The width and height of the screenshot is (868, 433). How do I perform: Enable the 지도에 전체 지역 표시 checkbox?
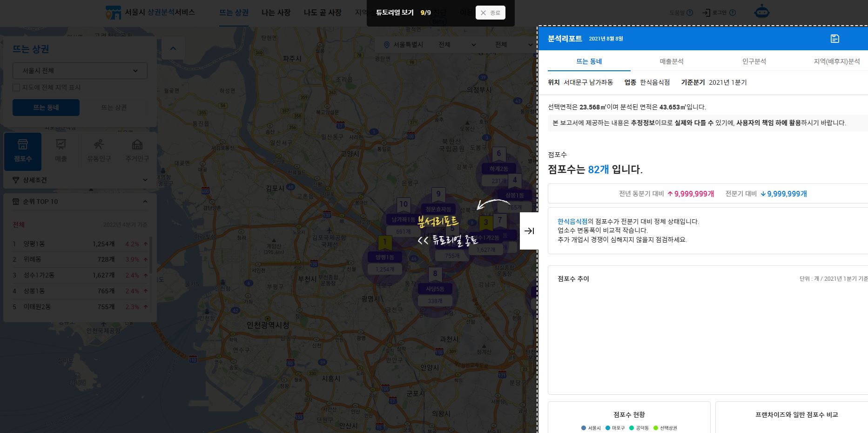click(17, 87)
